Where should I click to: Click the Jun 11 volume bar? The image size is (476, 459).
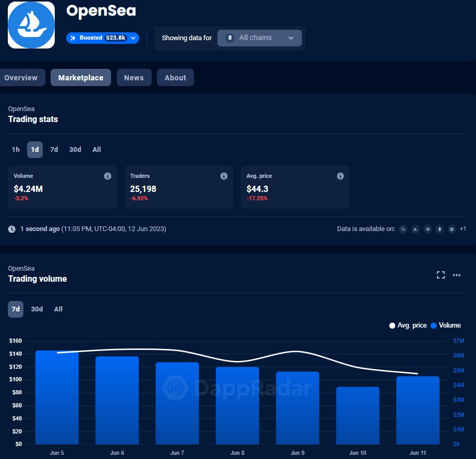pos(418,410)
